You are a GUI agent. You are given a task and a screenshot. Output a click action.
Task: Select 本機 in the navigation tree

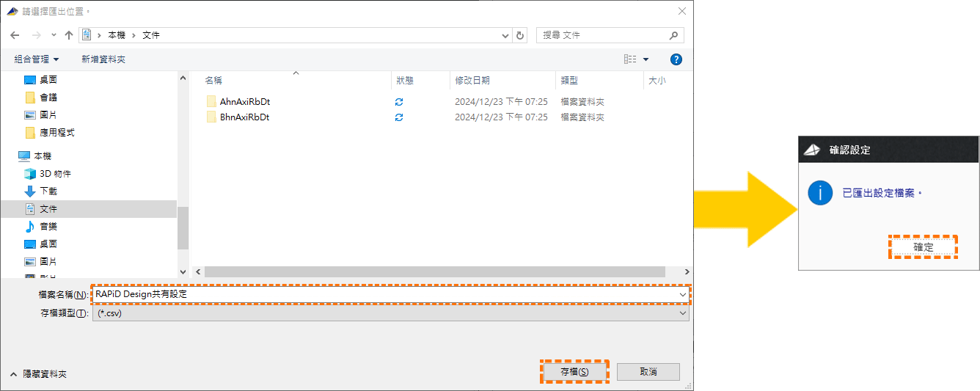tap(43, 156)
